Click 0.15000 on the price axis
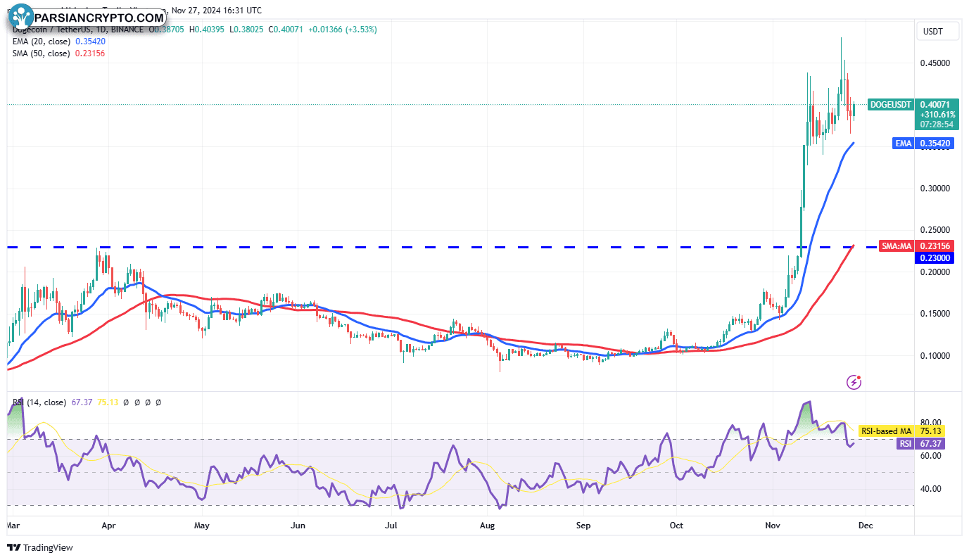This screenshot has height=560, width=969. [x=935, y=314]
